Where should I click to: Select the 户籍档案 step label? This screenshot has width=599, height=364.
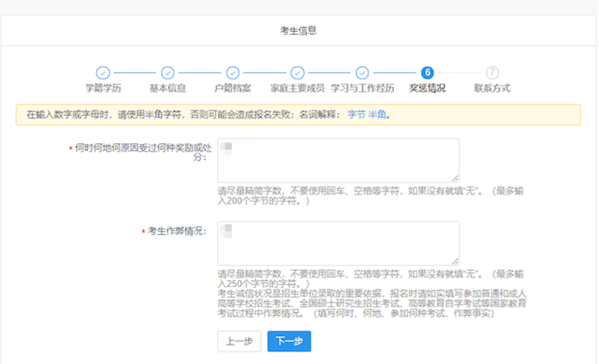point(233,88)
